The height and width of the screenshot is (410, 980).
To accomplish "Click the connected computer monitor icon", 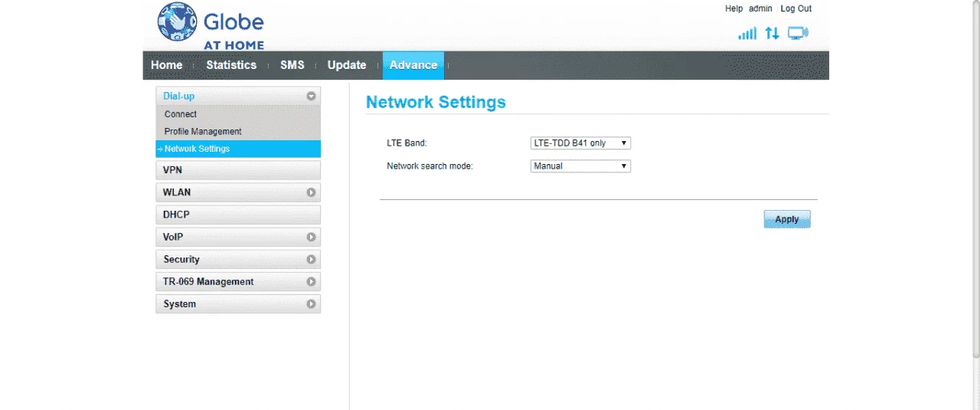I will pyautogui.click(x=798, y=34).
